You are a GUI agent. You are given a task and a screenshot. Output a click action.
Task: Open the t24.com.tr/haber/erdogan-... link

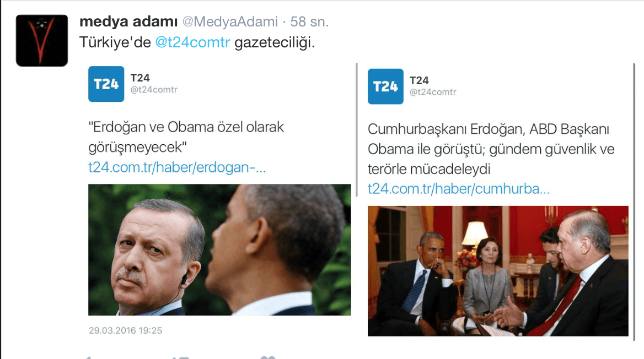(x=177, y=167)
